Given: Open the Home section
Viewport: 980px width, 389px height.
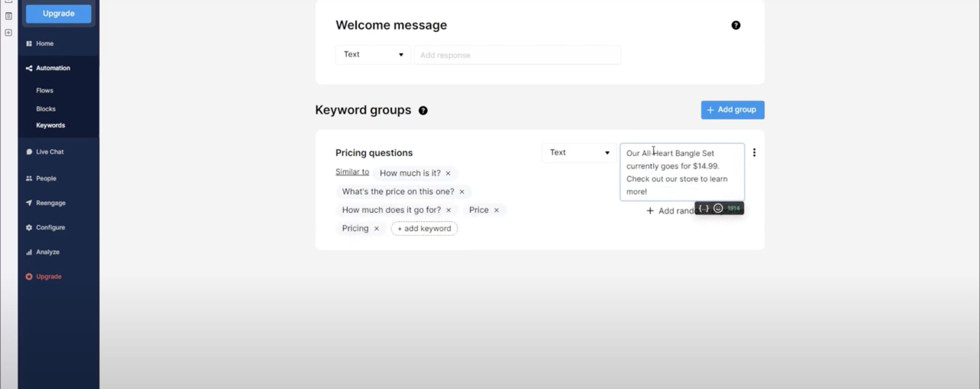Looking at the screenshot, I should click(45, 44).
